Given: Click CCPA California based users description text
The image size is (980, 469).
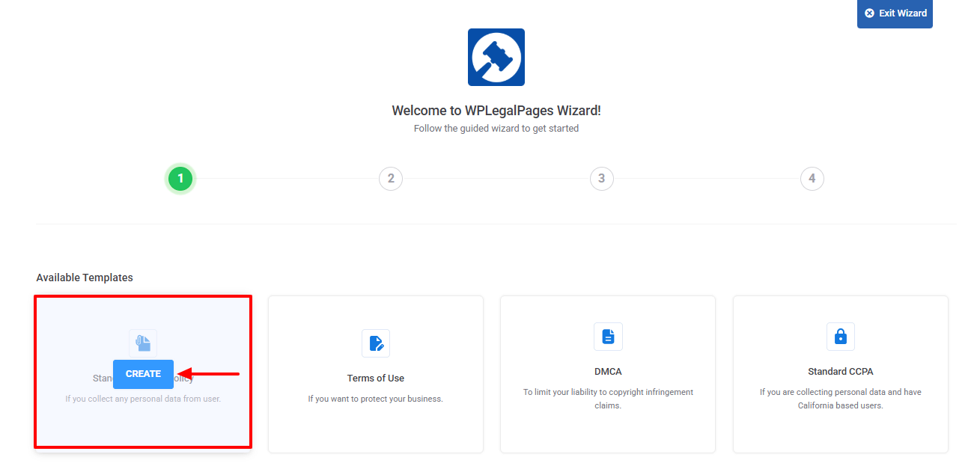Looking at the screenshot, I should [x=841, y=399].
